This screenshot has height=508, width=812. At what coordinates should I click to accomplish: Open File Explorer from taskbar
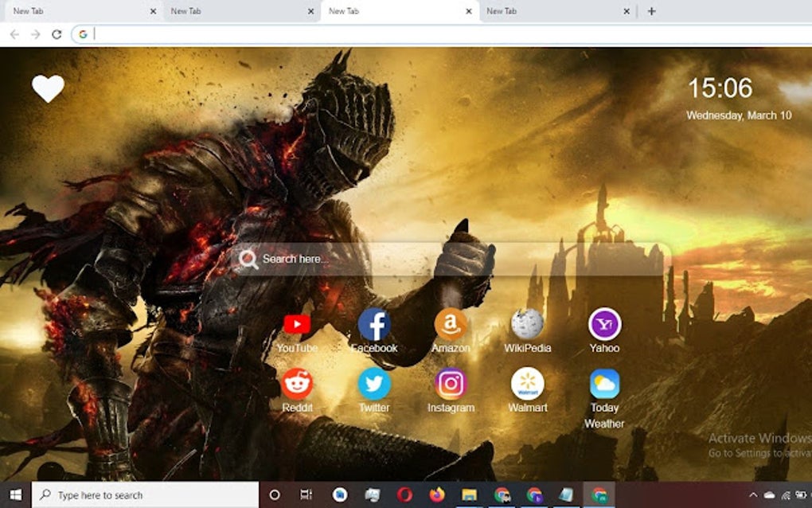point(469,495)
